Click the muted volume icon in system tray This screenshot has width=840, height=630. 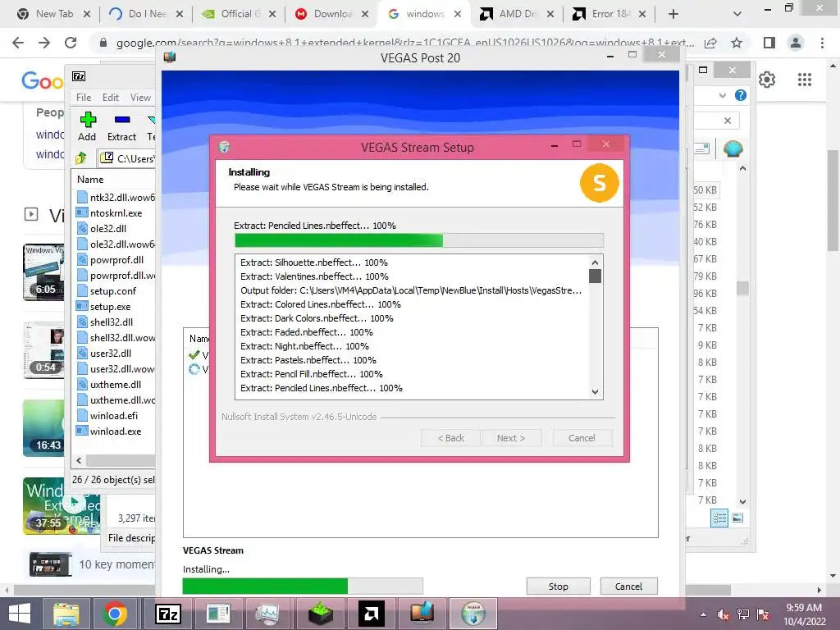tap(723, 614)
